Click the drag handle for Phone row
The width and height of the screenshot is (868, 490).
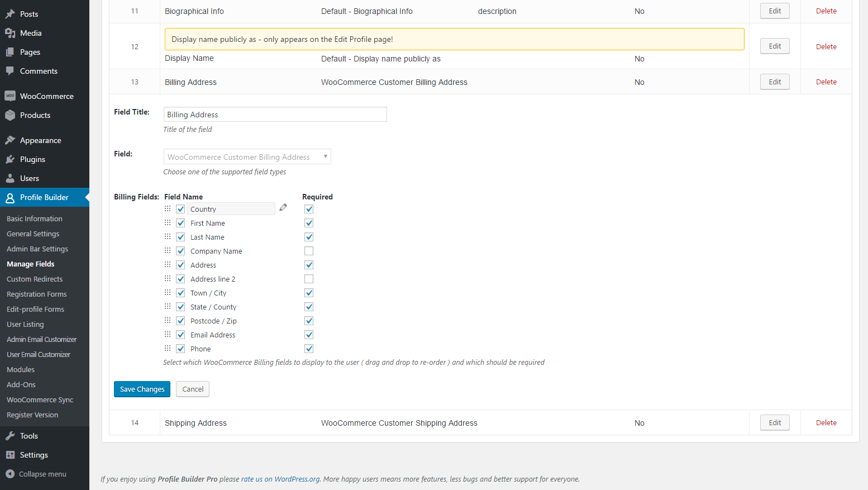(168, 348)
